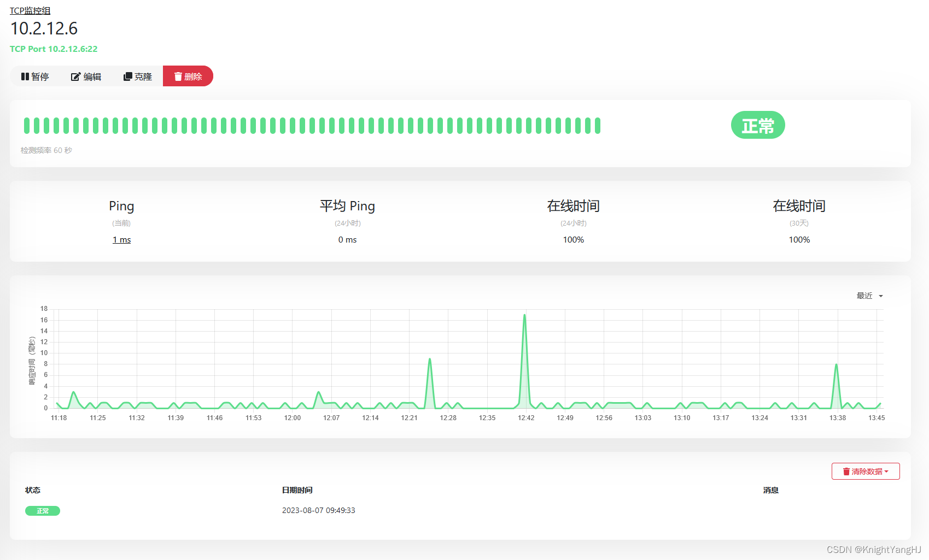Click the 状态 column header
The height and width of the screenshot is (560, 929).
coord(33,490)
